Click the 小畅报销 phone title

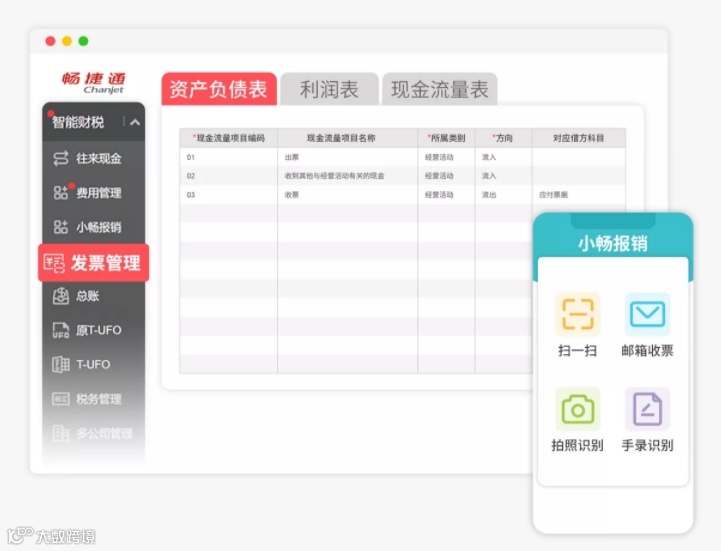(x=613, y=243)
